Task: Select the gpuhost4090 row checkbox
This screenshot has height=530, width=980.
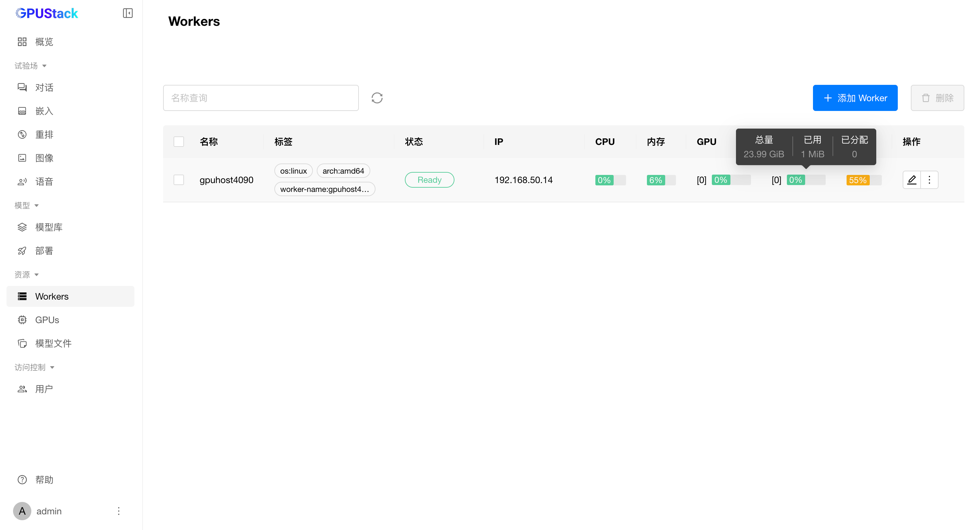Action: pyautogui.click(x=178, y=179)
